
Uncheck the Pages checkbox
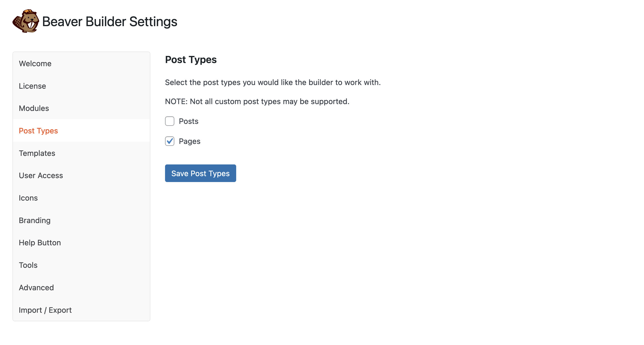(x=169, y=141)
